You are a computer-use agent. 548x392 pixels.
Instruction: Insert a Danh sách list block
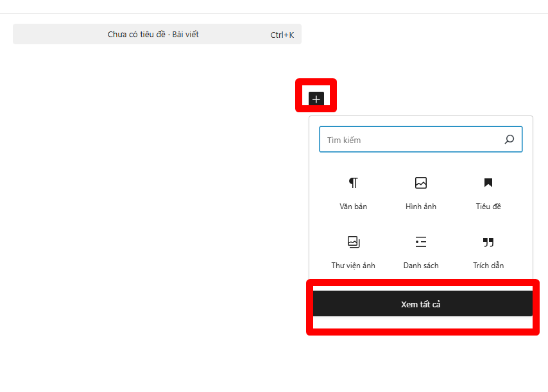tap(421, 252)
